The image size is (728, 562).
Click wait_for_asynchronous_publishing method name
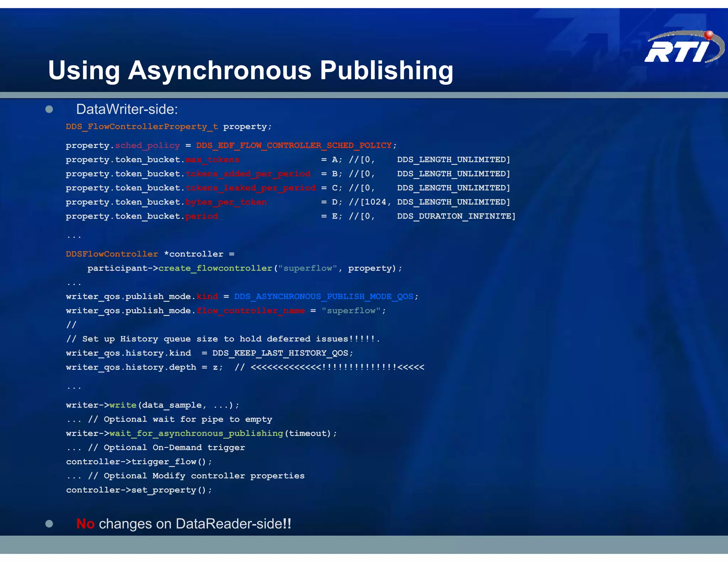(x=196, y=433)
